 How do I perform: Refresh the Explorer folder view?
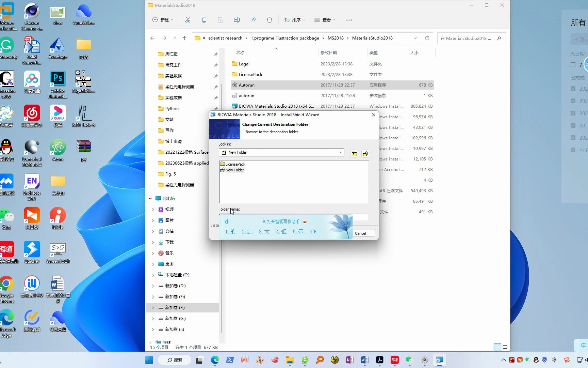click(427, 38)
